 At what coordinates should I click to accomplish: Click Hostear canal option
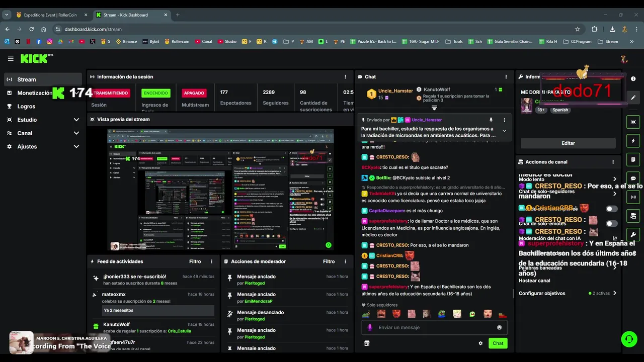coord(534,281)
